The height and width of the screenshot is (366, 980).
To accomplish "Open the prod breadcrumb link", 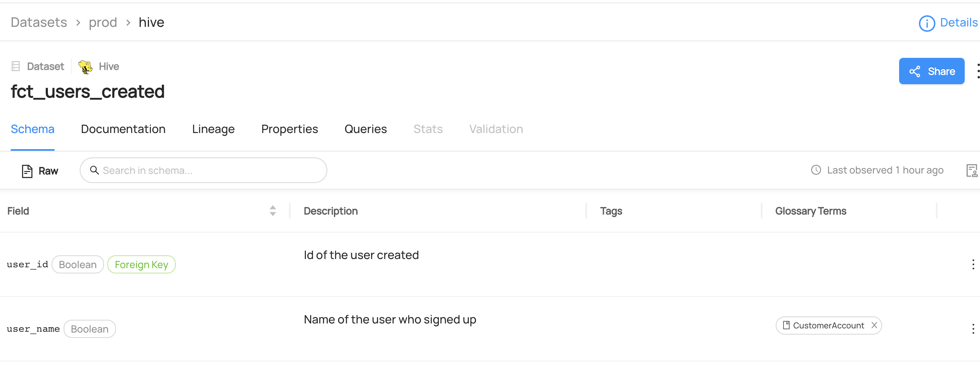I will click(103, 22).
